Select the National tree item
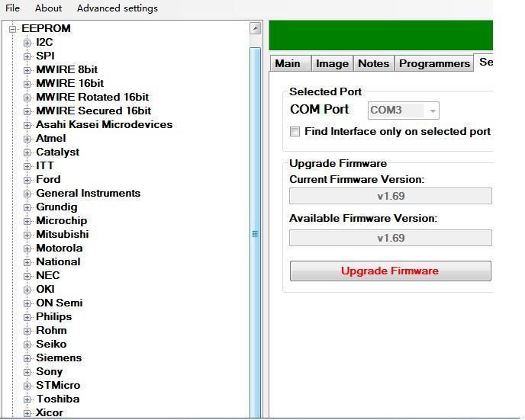Screen dimensions: 525x420 point(58,261)
